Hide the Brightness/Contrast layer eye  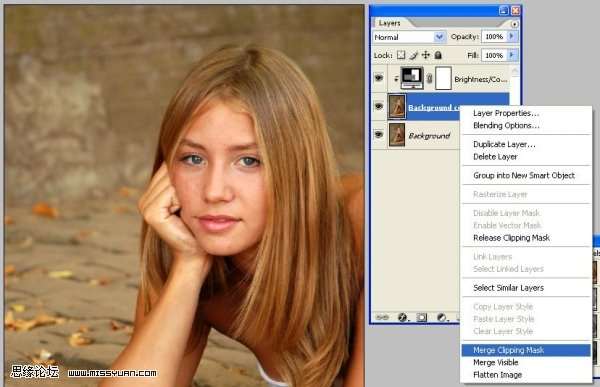[379, 78]
